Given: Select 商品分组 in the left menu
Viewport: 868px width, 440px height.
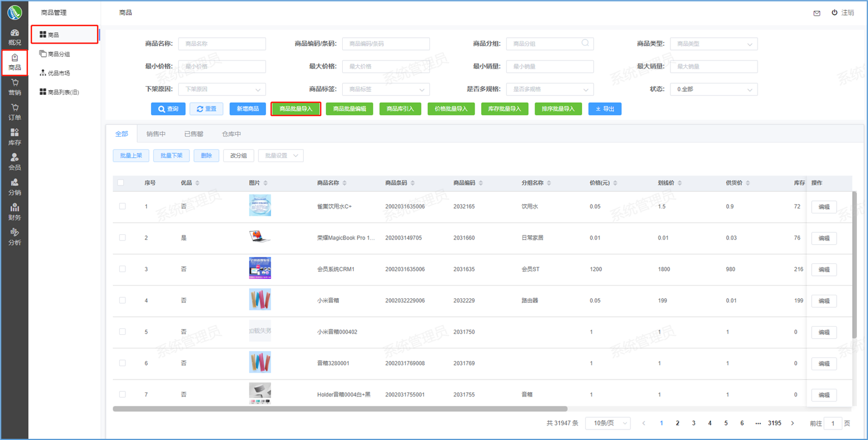Looking at the screenshot, I should [x=59, y=54].
